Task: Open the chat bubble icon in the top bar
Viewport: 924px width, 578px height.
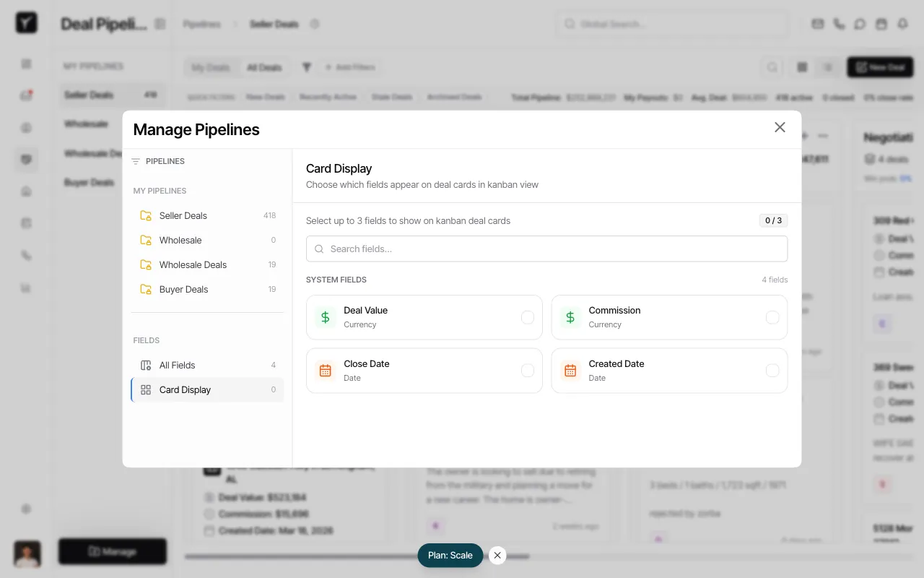Action: point(860,24)
